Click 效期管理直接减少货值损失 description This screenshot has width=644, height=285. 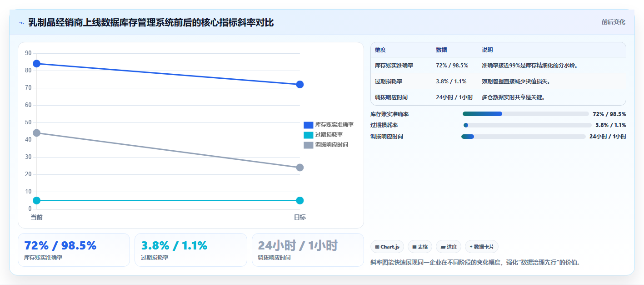(516, 81)
